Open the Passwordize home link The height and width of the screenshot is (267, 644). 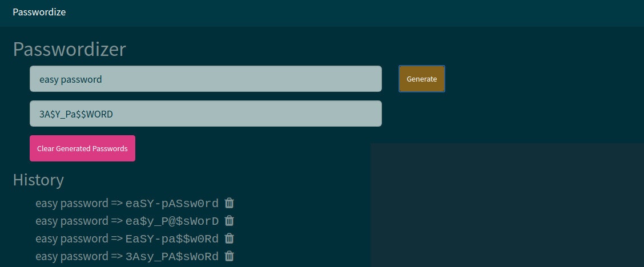[x=39, y=12]
